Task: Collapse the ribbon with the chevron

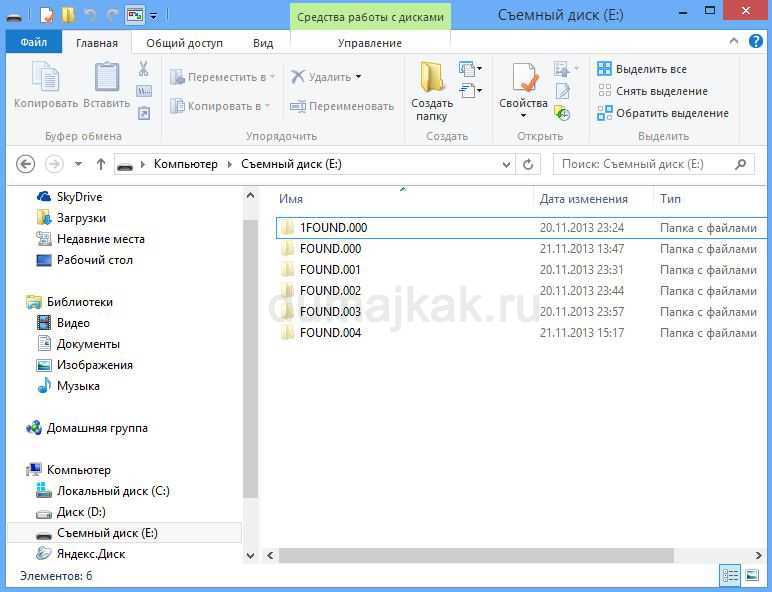Action: pyautogui.click(x=734, y=41)
